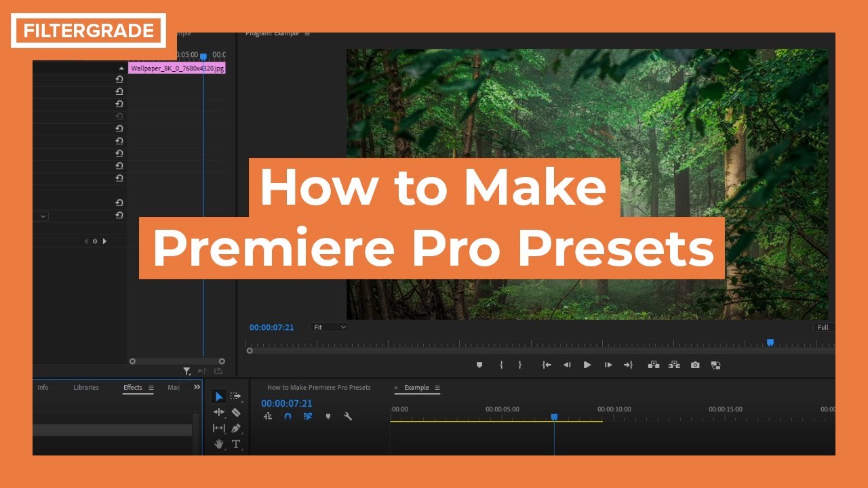Viewport: 868px width, 488px height.
Task: Toggle insert sequences as nests
Action: (268, 416)
